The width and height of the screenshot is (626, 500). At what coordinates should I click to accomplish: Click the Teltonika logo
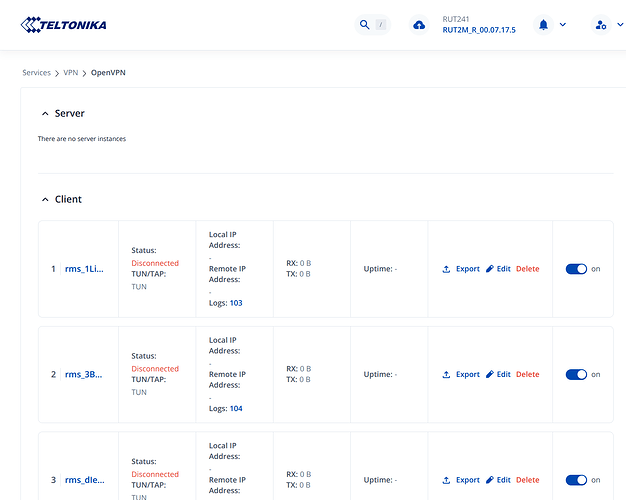click(63, 24)
